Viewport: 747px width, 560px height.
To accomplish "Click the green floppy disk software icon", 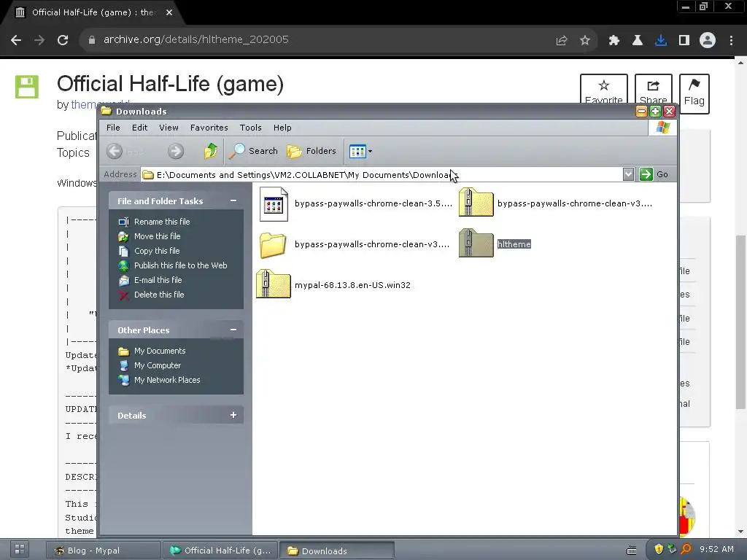I will (x=27, y=87).
